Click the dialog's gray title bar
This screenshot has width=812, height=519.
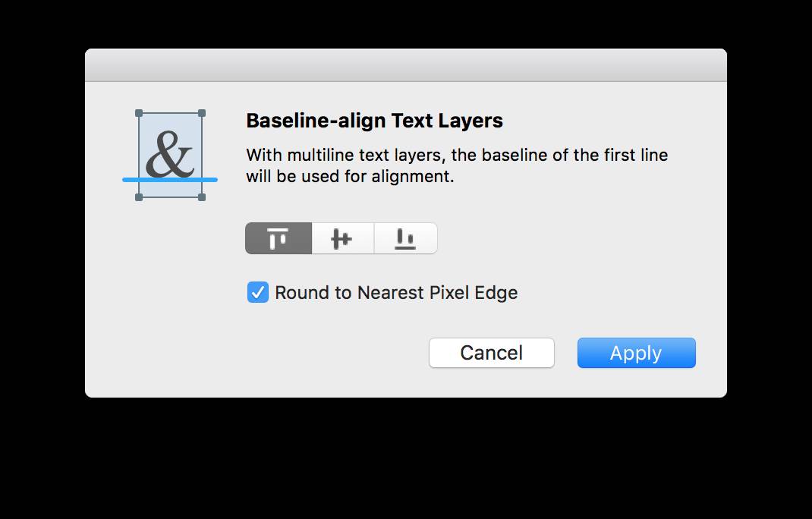tap(406, 65)
